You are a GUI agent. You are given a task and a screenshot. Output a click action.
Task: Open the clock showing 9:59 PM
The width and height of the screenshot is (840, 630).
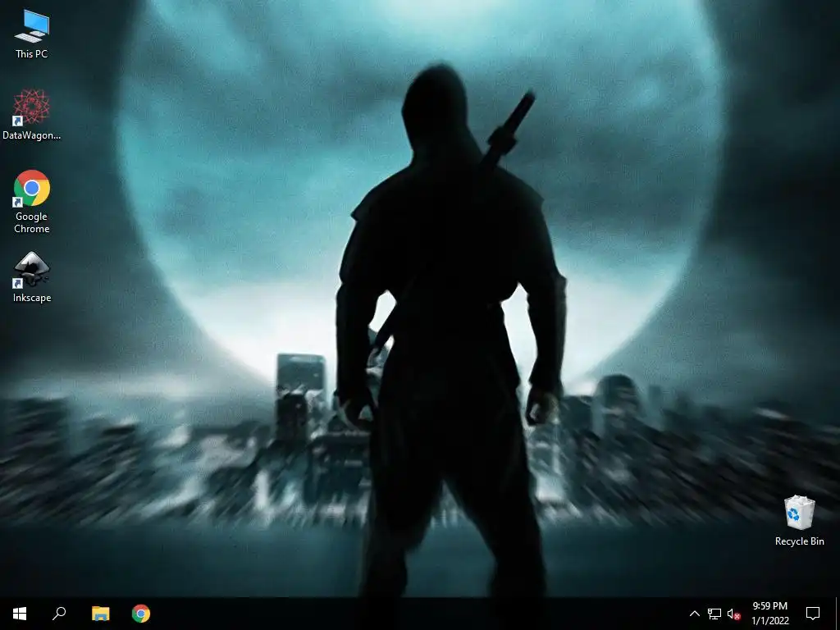769,614
